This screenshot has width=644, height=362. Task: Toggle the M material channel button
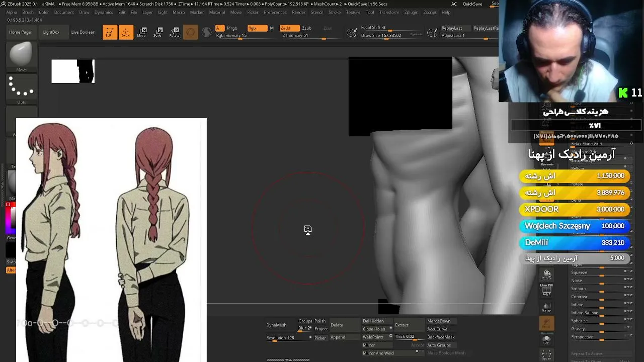click(272, 28)
